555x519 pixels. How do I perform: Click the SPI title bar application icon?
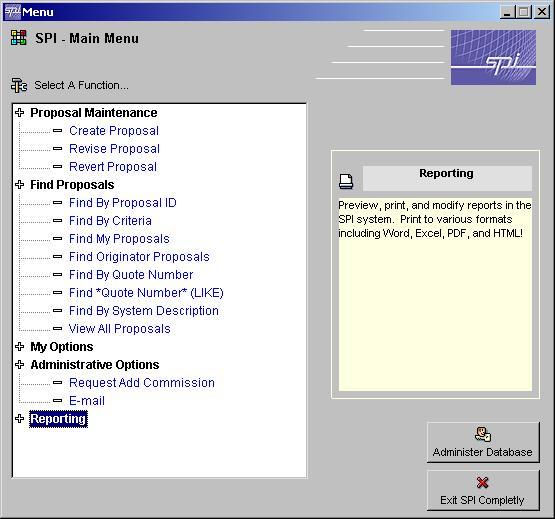[12, 12]
